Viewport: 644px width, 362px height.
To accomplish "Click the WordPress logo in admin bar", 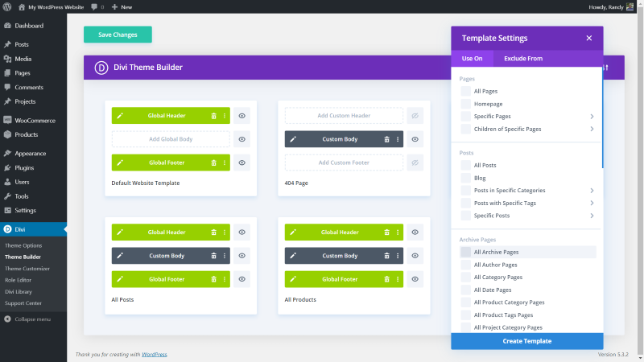I will click(x=7, y=7).
